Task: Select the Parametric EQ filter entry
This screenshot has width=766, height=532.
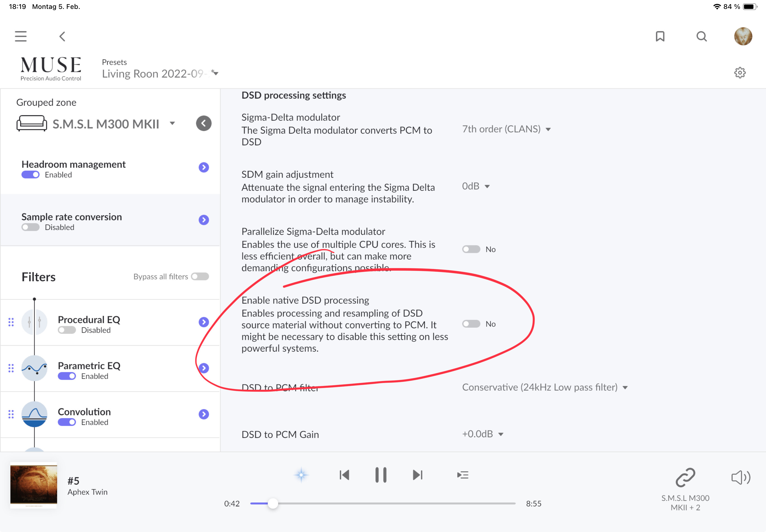Action: (89, 366)
